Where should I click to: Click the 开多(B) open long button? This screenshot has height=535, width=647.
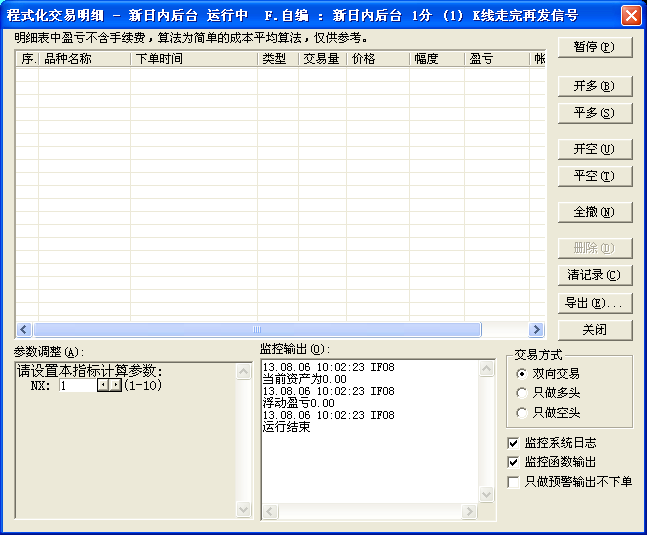click(595, 86)
